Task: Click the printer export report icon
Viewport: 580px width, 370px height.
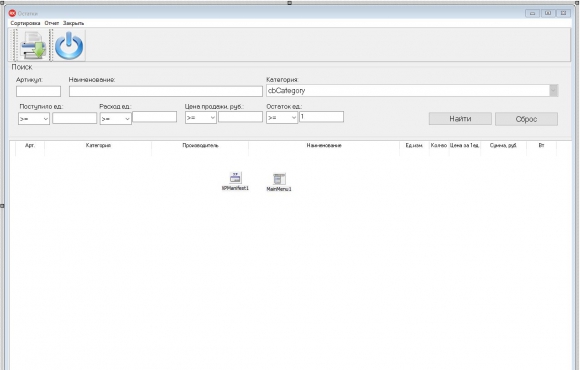Action: pyautogui.click(x=33, y=46)
